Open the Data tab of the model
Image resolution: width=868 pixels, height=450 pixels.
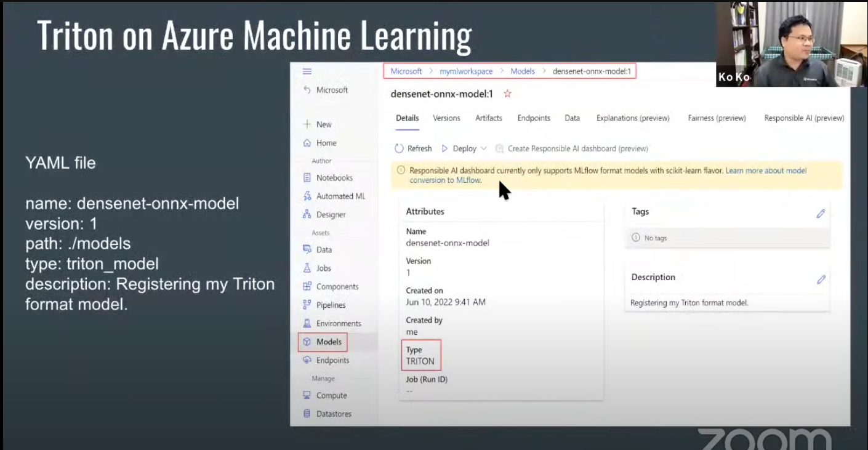[x=573, y=118]
